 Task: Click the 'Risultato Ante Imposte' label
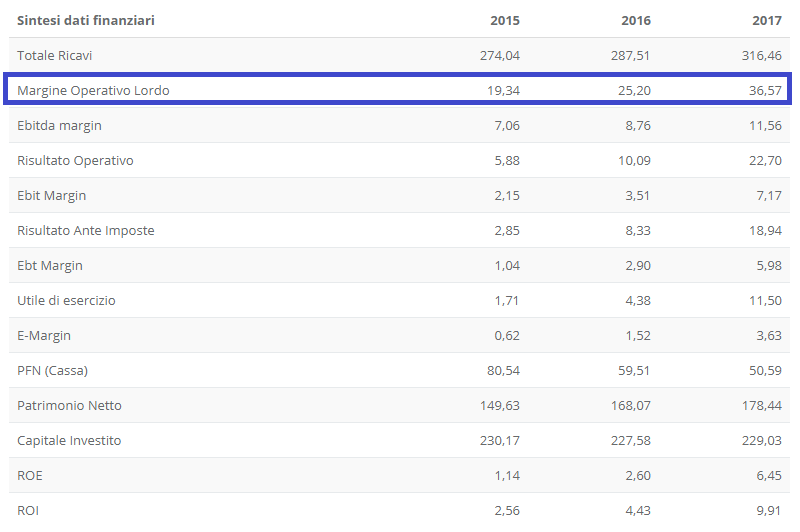(x=85, y=230)
